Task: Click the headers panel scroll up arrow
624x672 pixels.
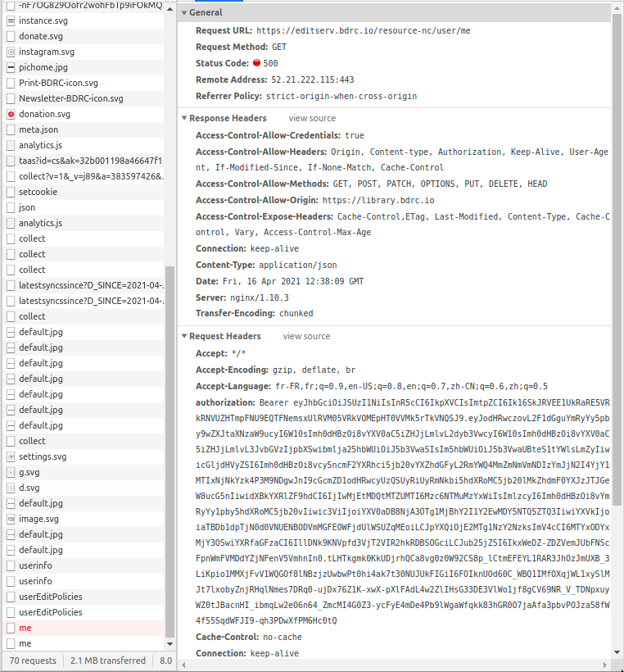Action: point(617,8)
